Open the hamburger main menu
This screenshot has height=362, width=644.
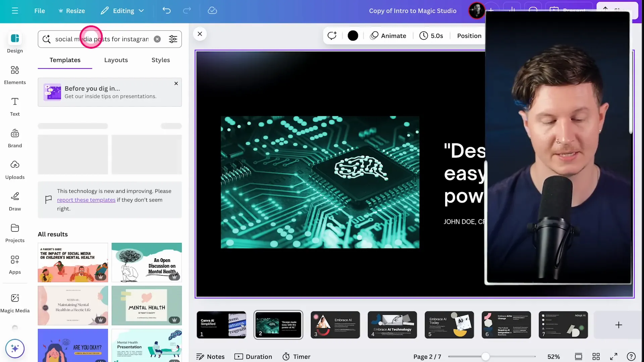pyautogui.click(x=15, y=11)
